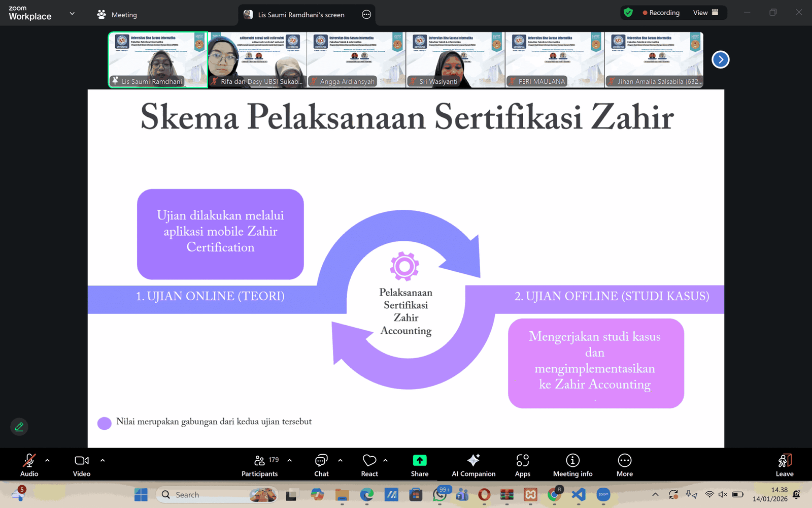Viewport: 812px width, 508px height.
Task: Click the green Share screen icon
Action: [419, 460]
